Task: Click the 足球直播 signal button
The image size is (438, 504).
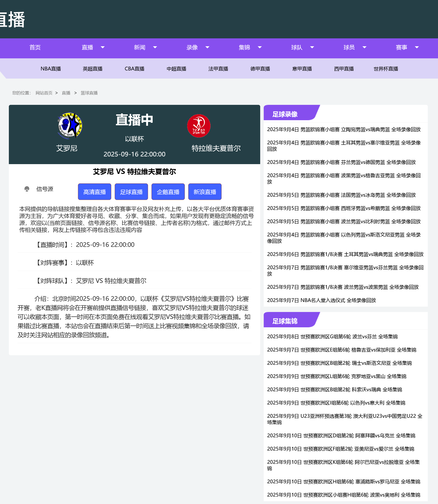Action: pyautogui.click(x=131, y=192)
